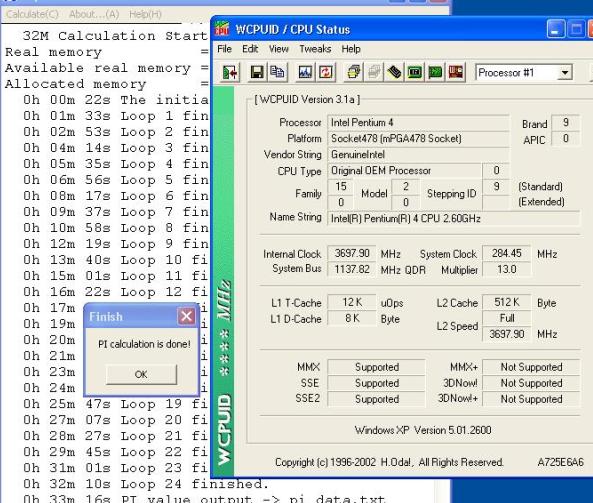
Task: Click the red motherboard icon
Action: click(455, 72)
